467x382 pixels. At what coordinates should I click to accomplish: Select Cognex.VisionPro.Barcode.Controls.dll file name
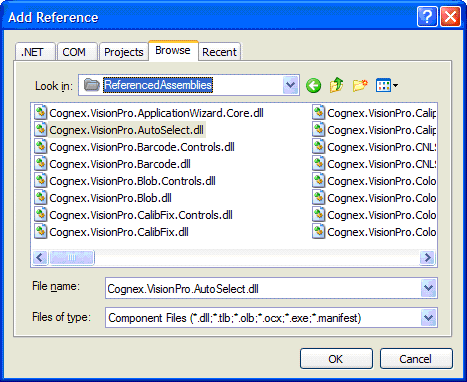pyautogui.click(x=142, y=147)
